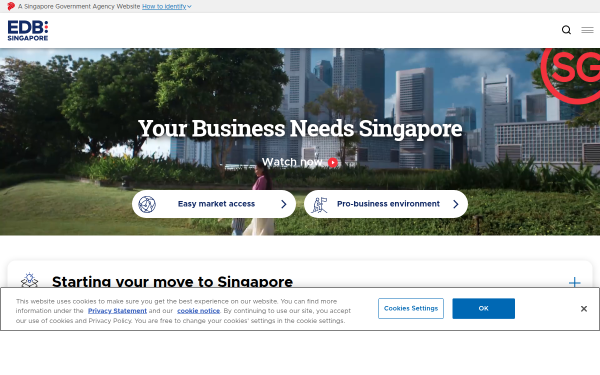Click the Watch now text
The height and width of the screenshot is (375, 600).
(x=292, y=162)
